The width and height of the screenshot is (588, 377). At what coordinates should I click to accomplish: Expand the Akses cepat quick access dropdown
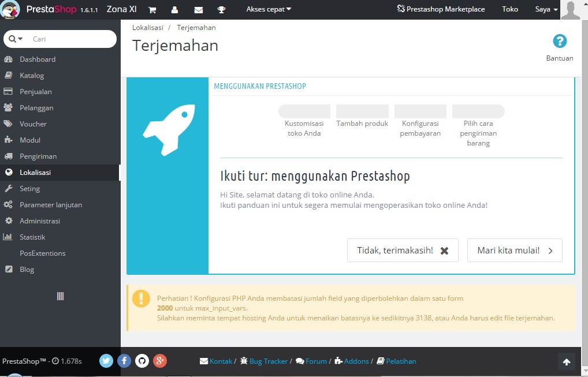click(x=269, y=9)
